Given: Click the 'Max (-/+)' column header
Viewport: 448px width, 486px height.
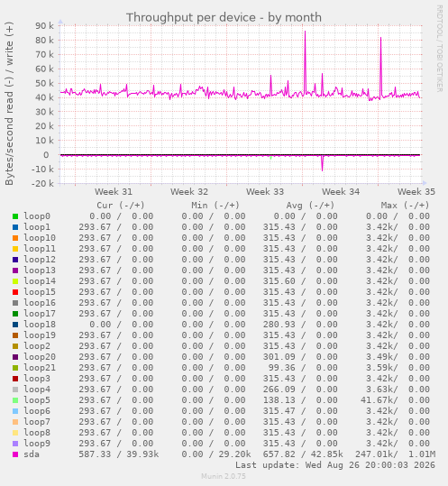Looking at the screenshot, I should [405, 206].
